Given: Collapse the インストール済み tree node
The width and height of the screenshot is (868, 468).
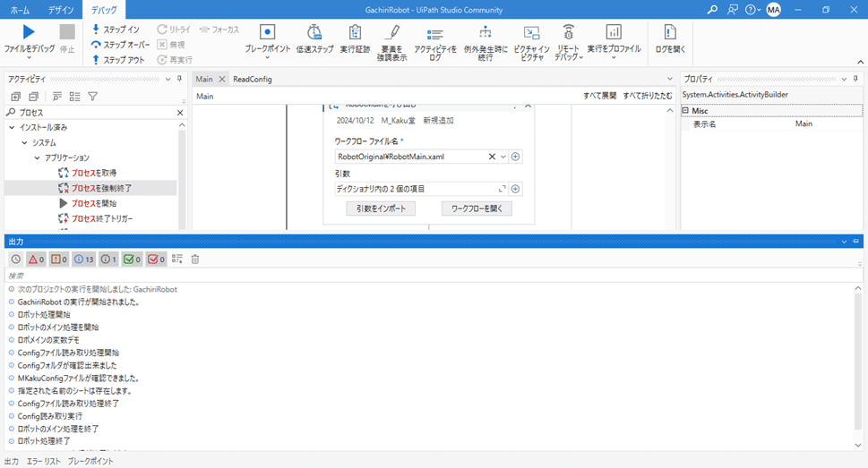Looking at the screenshot, I should click(12, 127).
